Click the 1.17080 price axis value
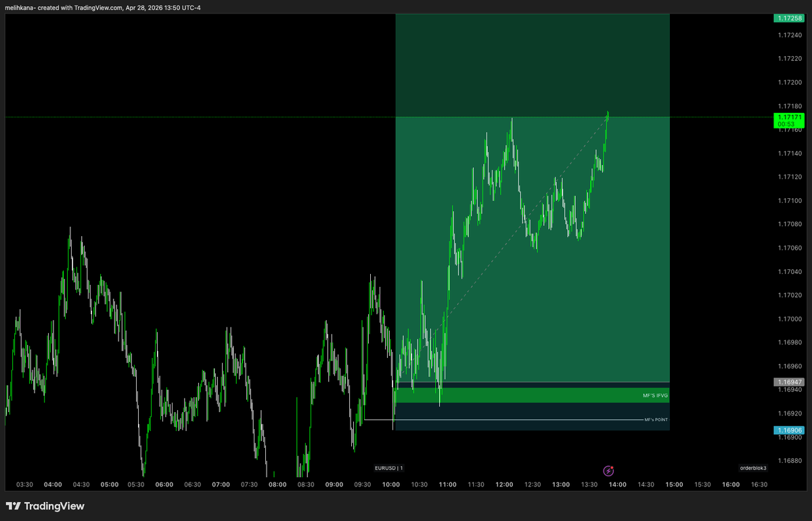The width and height of the screenshot is (812, 521). [790, 224]
